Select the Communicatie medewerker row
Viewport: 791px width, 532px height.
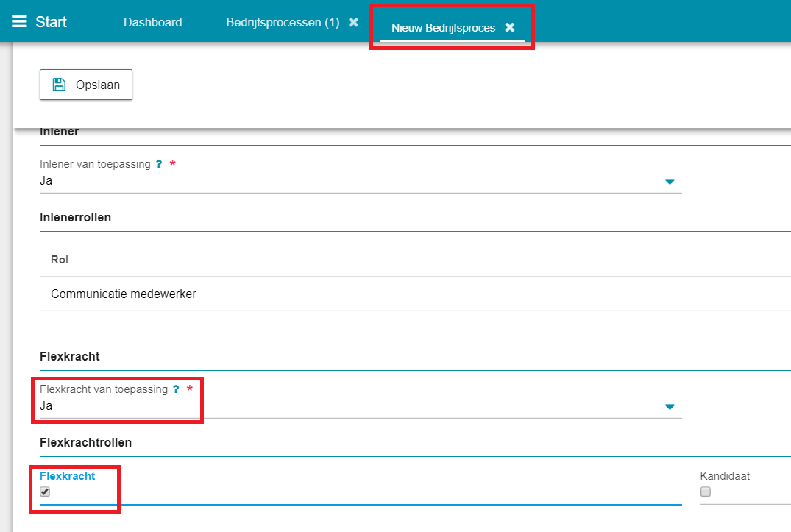pos(415,294)
